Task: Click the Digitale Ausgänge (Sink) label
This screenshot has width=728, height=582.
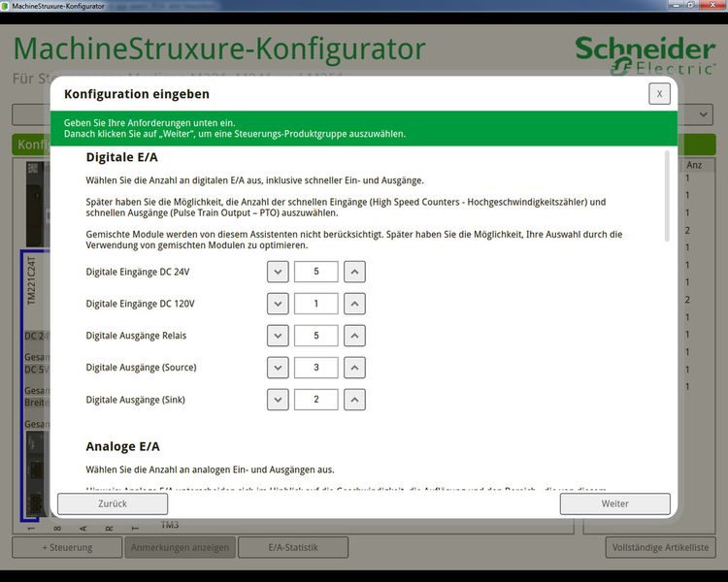Action: coord(135,400)
